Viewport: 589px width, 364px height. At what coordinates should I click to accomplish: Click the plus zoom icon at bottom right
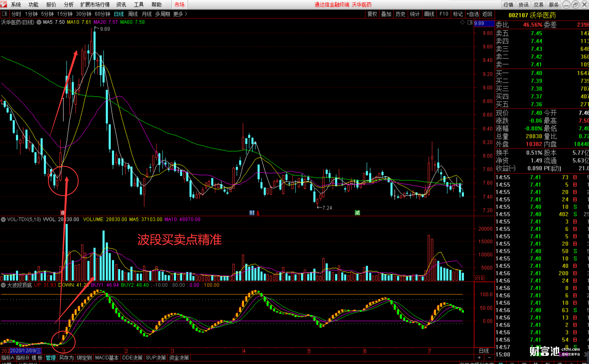479,358
